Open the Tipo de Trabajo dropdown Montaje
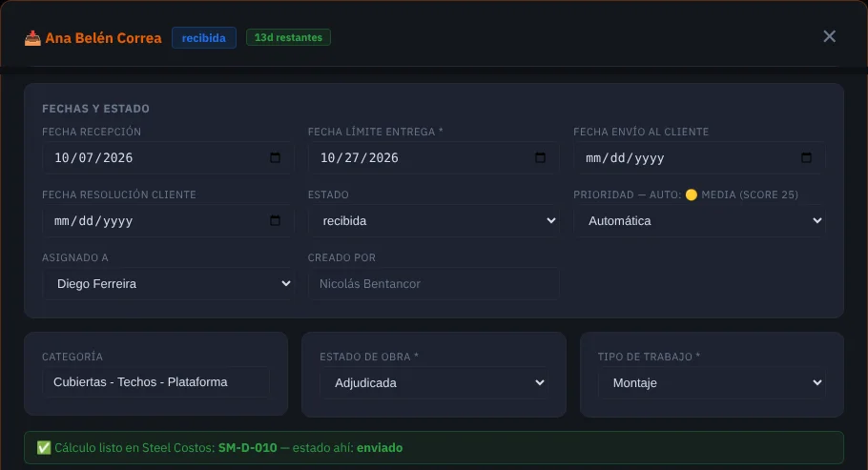Viewport: 868px width, 470px height. click(x=712, y=382)
